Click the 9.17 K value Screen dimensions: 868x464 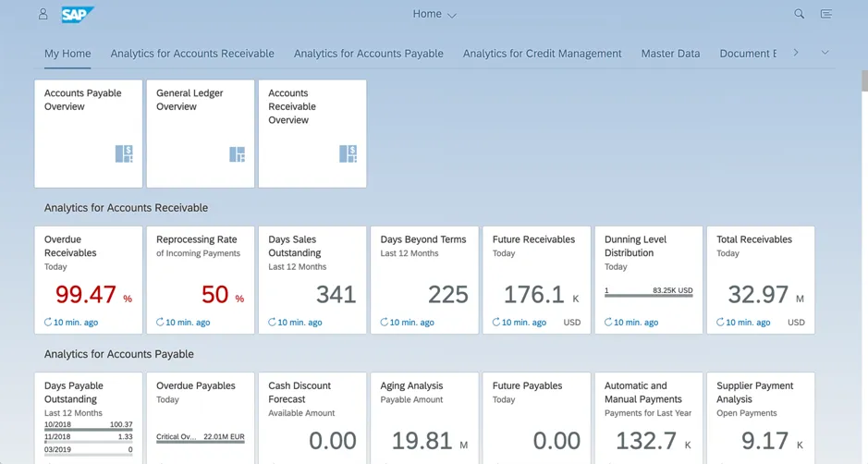pyautogui.click(x=772, y=441)
